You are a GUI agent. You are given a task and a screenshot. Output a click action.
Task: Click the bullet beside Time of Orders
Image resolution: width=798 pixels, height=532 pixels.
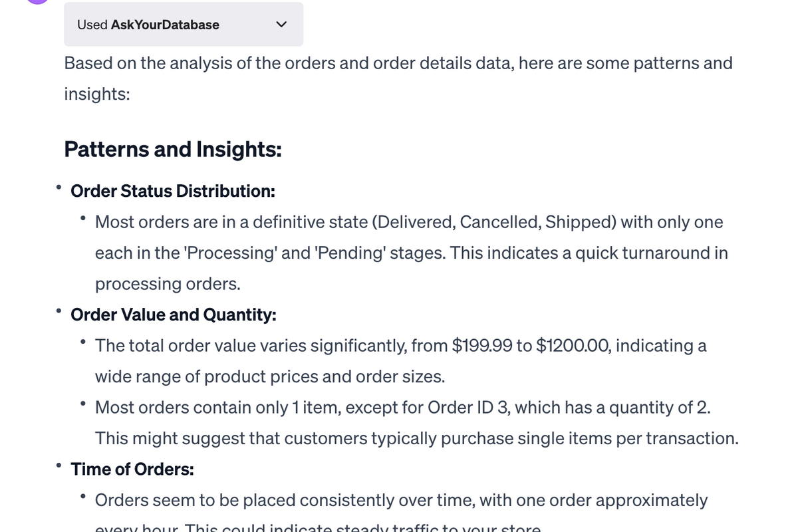[59, 465]
